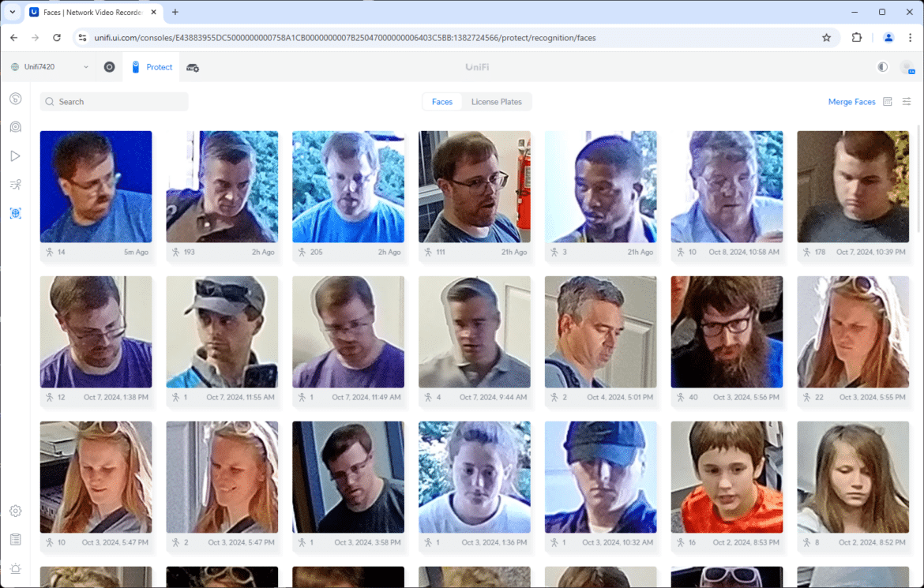The height and width of the screenshot is (588, 924).
Task: Open the UniFi Network application icon
Action: (110, 67)
